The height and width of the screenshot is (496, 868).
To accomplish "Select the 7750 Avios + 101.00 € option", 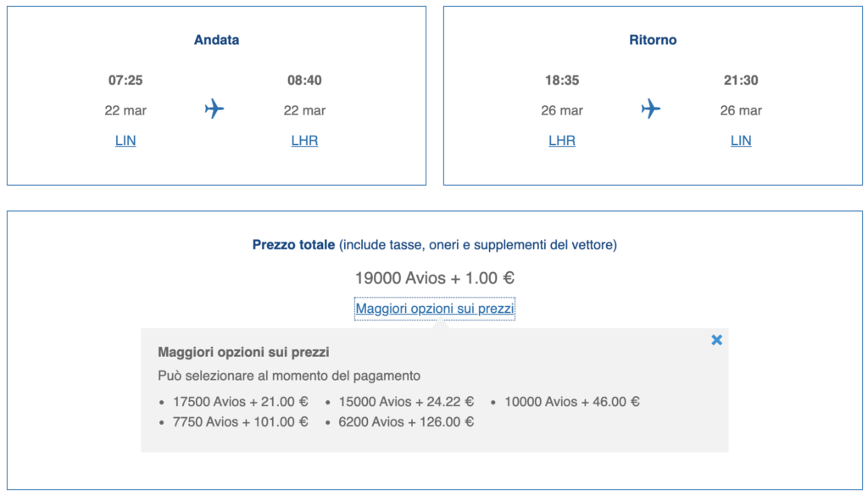I will 240,422.
